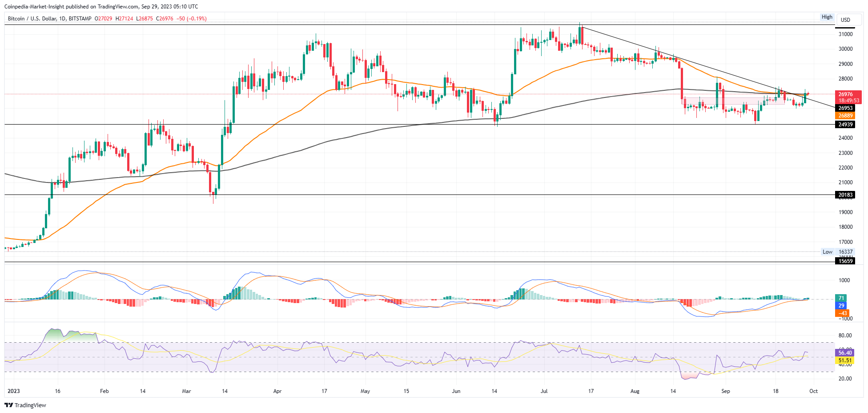The width and height of the screenshot is (868, 413).
Task: Click the TradingView logo at bottom left
Action: pyautogui.click(x=25, y=405)
